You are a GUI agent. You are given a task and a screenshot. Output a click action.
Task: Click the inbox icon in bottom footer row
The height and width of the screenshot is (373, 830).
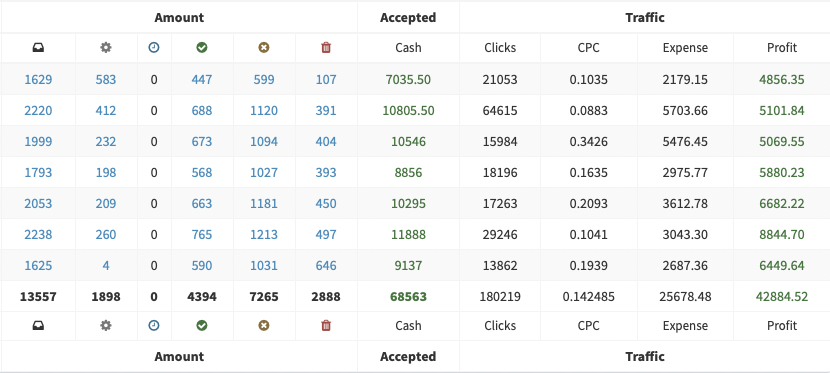(x=38, y=325)
